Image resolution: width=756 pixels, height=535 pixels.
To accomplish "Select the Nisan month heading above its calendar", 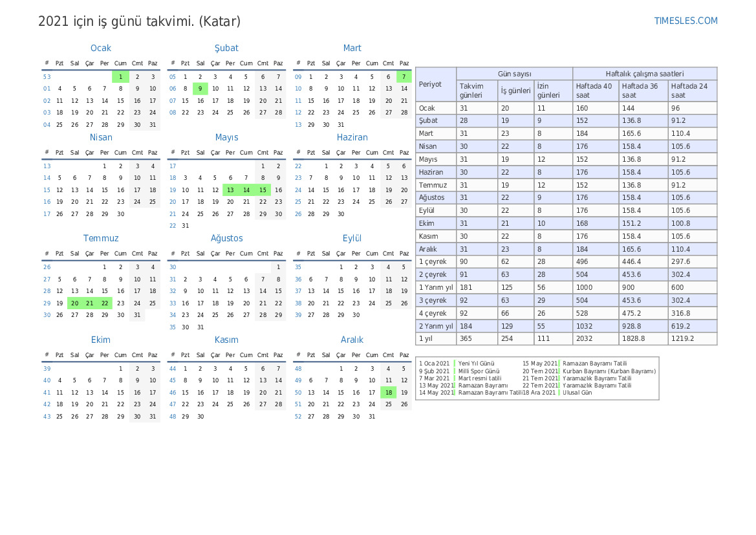I will [x=101, y=137].
